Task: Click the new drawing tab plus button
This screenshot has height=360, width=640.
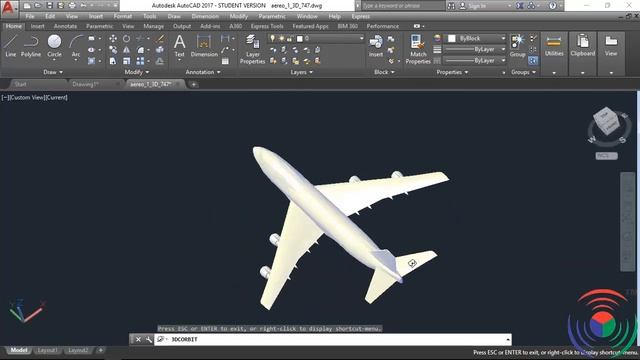Action: [193, 84]
